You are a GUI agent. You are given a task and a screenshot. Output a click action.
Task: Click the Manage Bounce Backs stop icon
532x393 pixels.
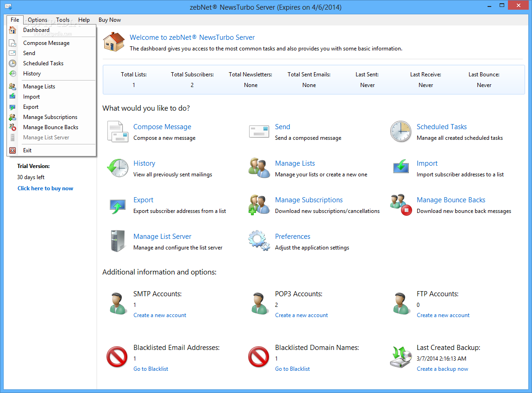pos(401,205)
